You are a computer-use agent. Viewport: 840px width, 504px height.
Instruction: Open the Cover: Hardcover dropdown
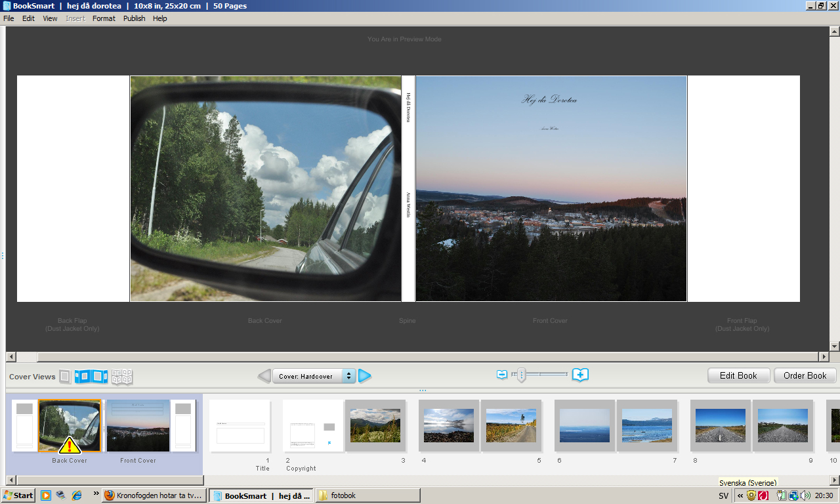click(314, 376)
